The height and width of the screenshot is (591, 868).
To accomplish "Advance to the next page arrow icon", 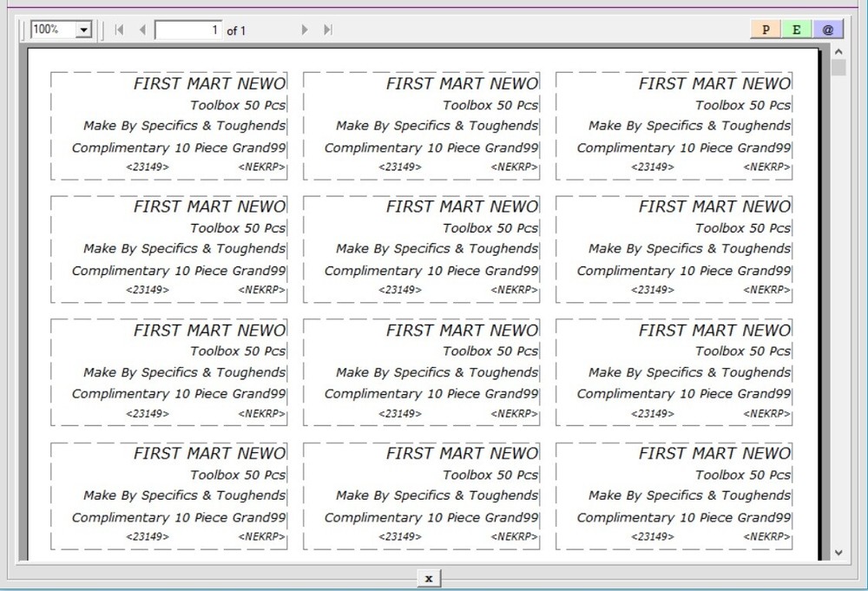I will [304, 29].
